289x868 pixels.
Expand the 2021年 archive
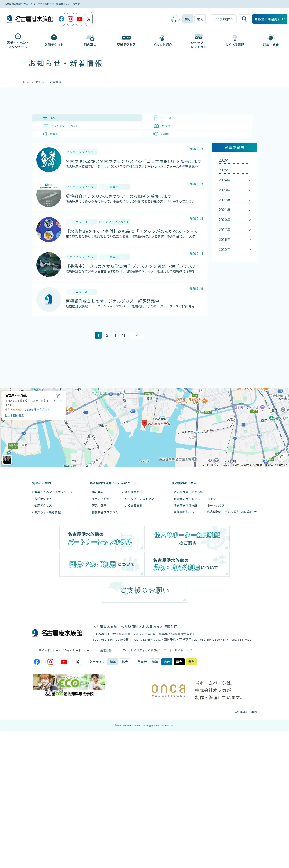[x=235, y=210]
